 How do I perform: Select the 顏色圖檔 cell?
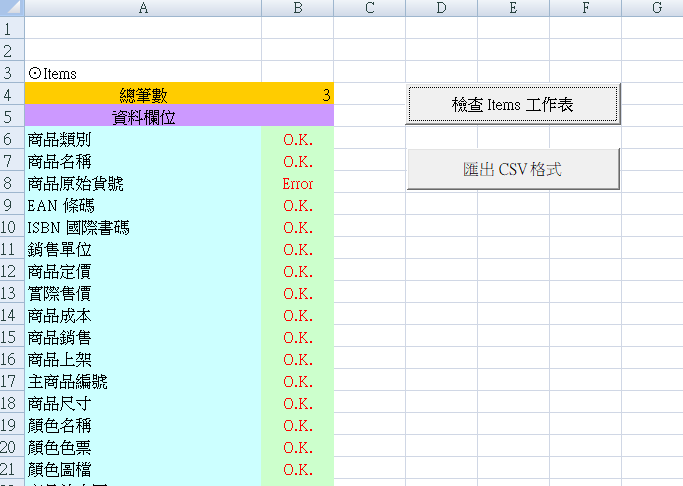tap(143, 468)
